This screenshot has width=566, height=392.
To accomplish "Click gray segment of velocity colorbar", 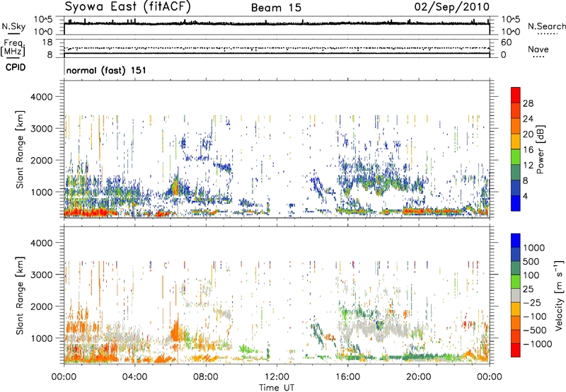I will coord(516,295).
